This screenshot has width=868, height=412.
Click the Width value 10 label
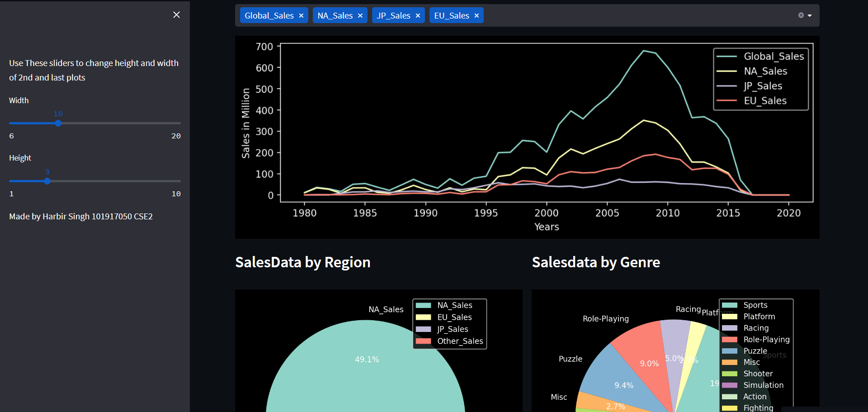(58, 114)
